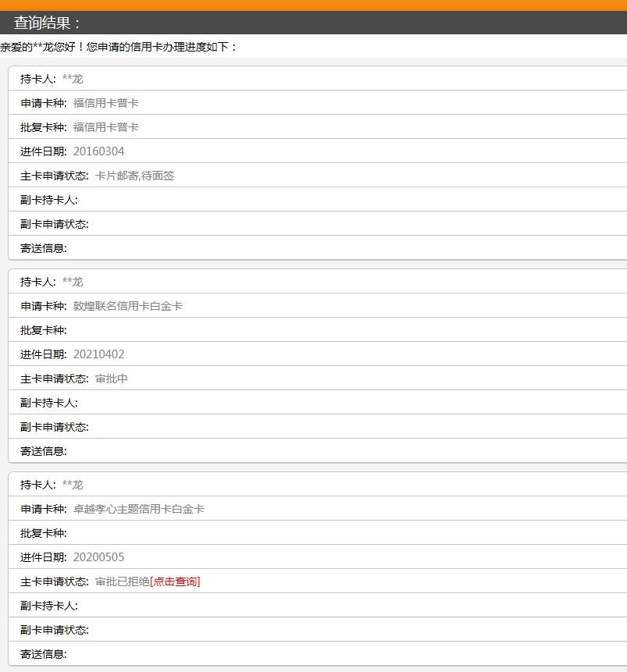Click the 持卡人 value in the 敦煌联名 record
Viewport: 627px width, 672px height.
(73, 282)
